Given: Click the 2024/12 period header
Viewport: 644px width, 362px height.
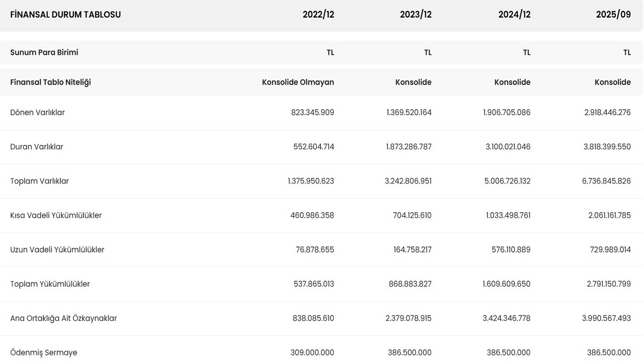Looking at the screenshot, I should pyautogui.click(x=514, y=15).
